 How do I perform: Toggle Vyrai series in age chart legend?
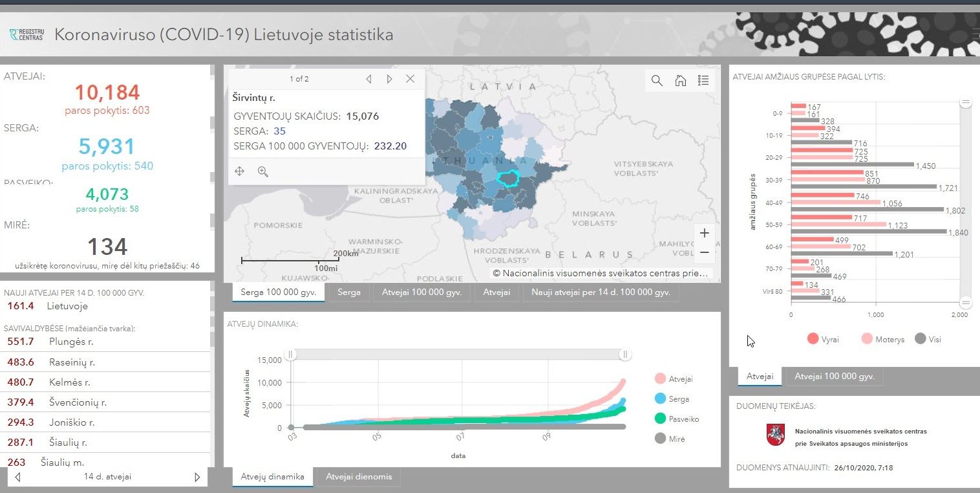tap(823, 339)
